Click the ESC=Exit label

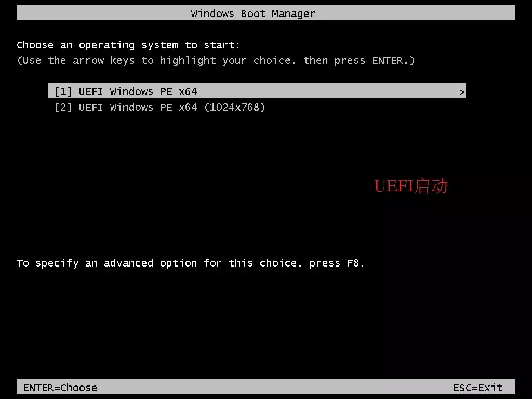pos(478,388)
